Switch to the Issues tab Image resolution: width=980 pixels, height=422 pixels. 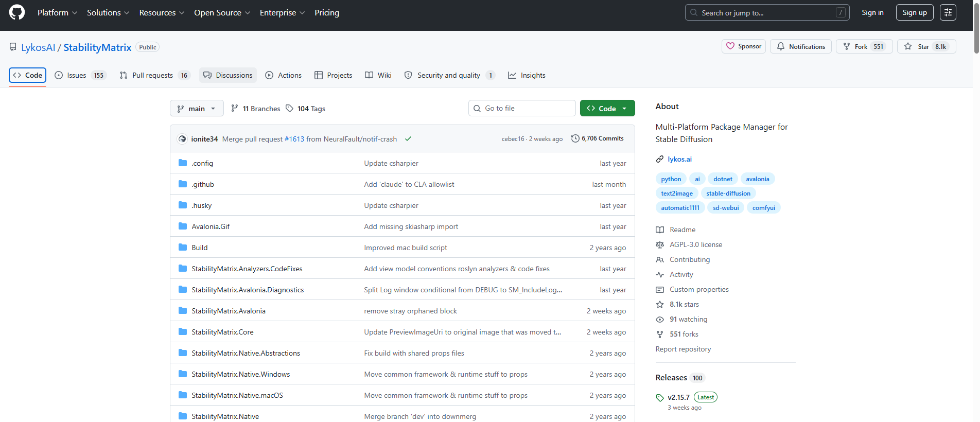pyautogui.click(x=80, y=75)
